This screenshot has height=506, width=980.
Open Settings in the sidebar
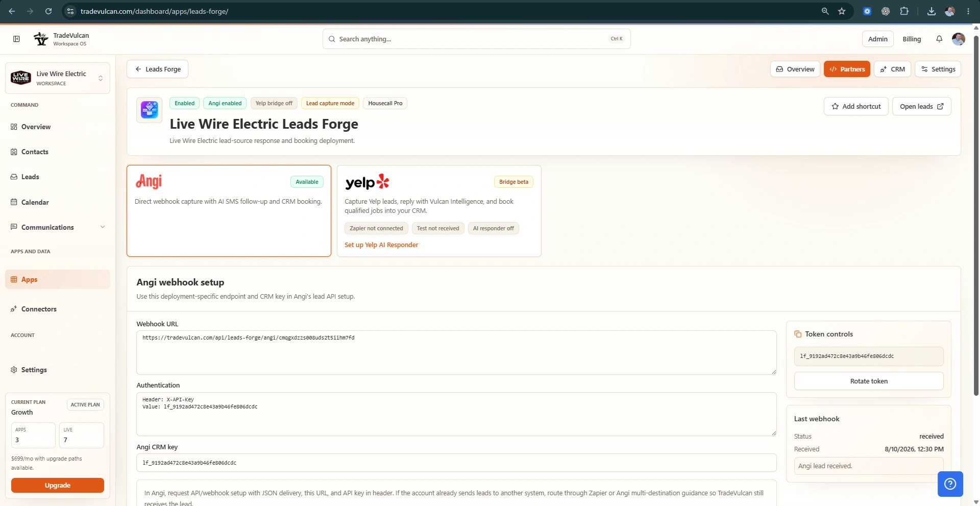(58, 370)
